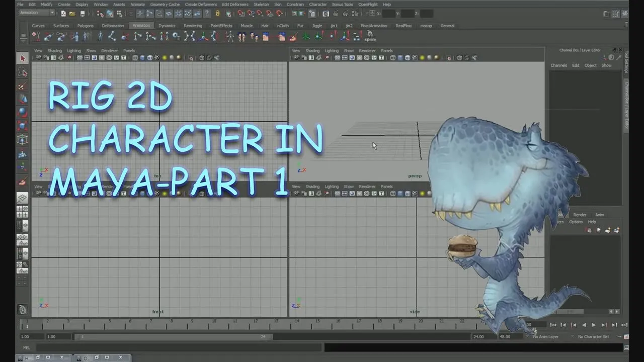This screenshot has height=362, width=644.
Task: Click the MEL command line input
Action: (179, 347)
